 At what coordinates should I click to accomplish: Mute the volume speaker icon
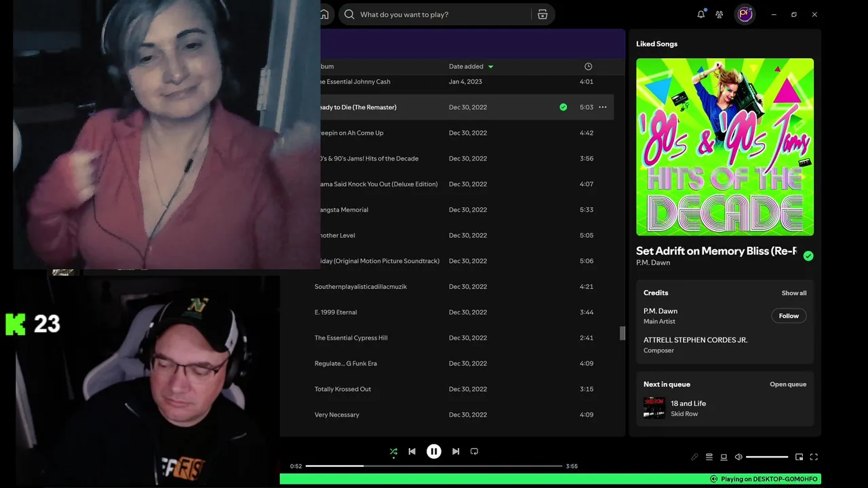click(738, 457)
